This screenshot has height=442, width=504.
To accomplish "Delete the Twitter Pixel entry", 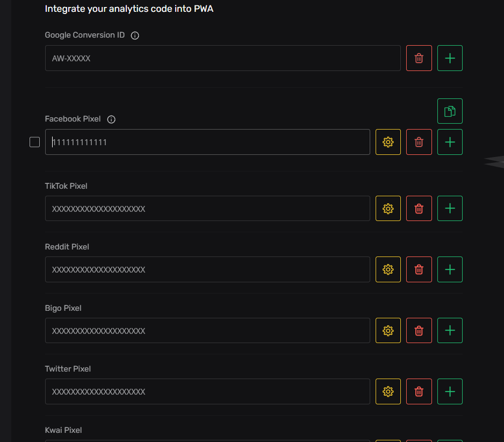I will click(x=419, y=391).
